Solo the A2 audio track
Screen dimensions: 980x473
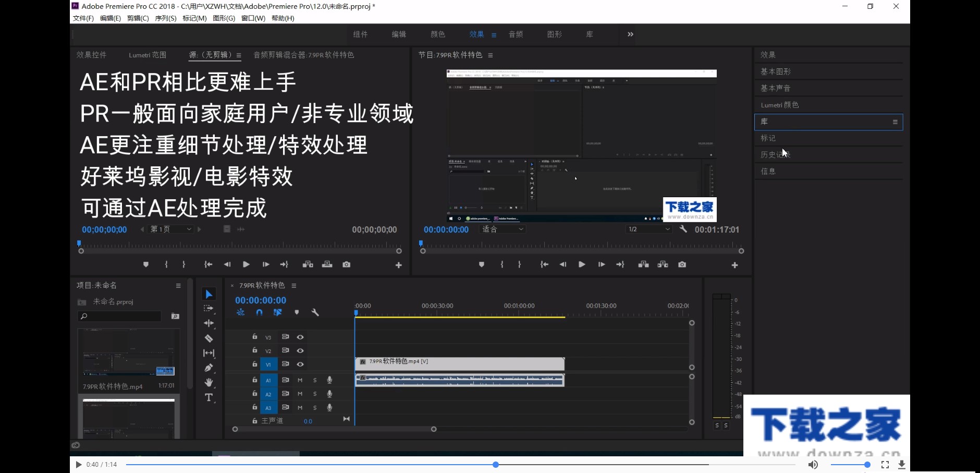[315, 393]
